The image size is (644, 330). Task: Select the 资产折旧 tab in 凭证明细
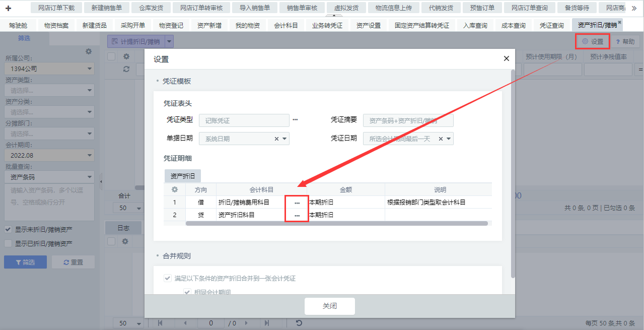183,176
